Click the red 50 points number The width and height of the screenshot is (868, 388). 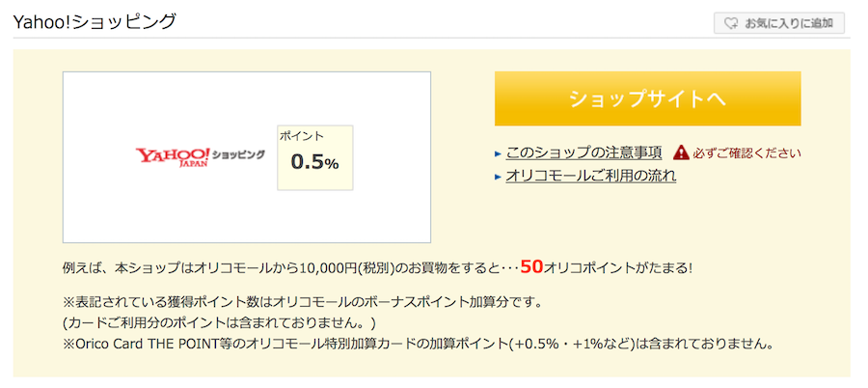532,267
